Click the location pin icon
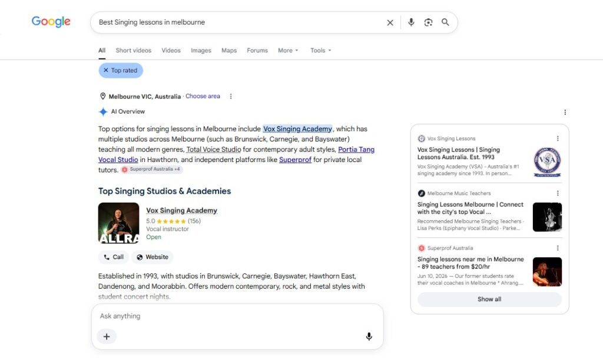The image size is (603, 364). tap(102, 96)
